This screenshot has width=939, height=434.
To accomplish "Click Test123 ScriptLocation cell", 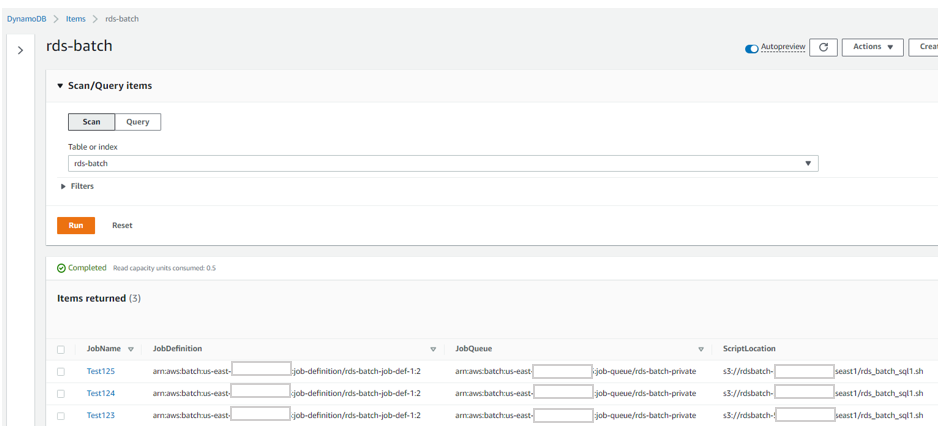I will tap(823, 415).
